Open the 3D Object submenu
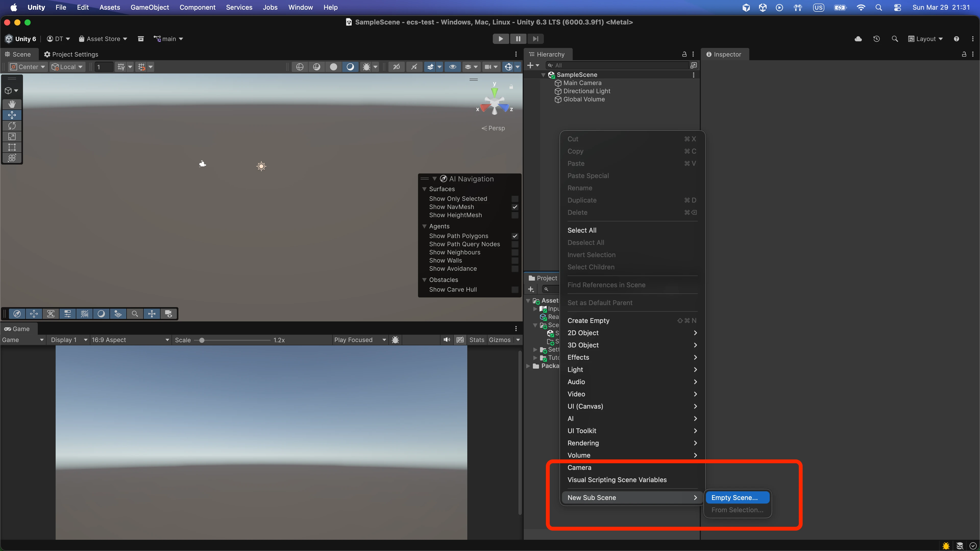This screenshot has height=551, width=980. [x=632, y=345]
